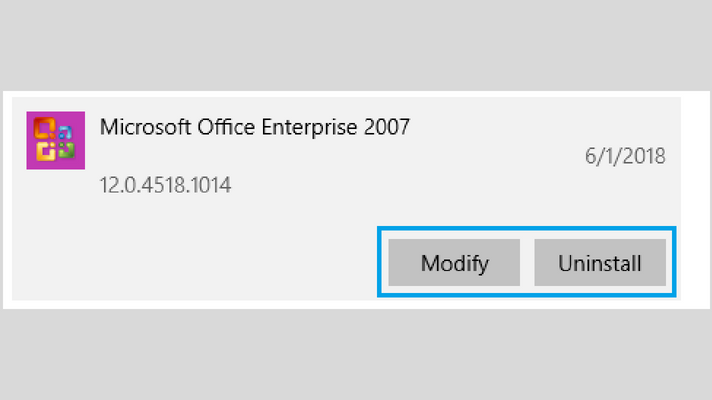Click empty space left of Modify button
Image resolution: width=712 pixels, height=400 pixels.
pyautogui.click(x=195, y=262)
